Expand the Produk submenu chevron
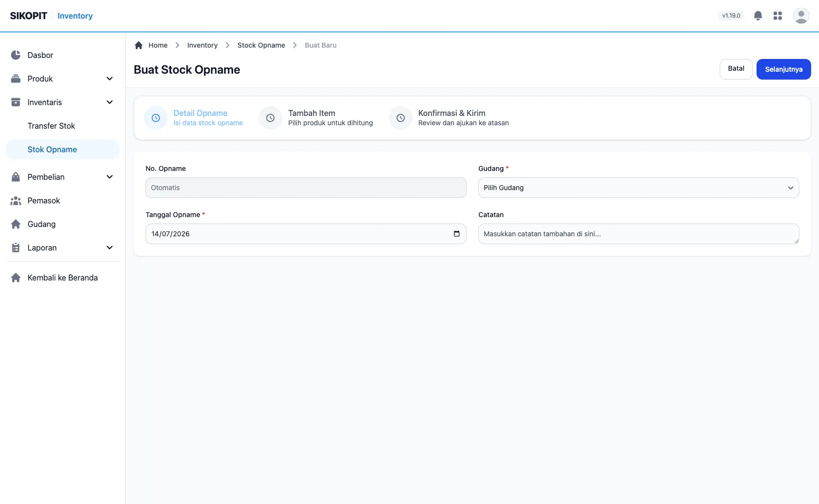Screen dimensions: 819x504 tap(110, 79)
